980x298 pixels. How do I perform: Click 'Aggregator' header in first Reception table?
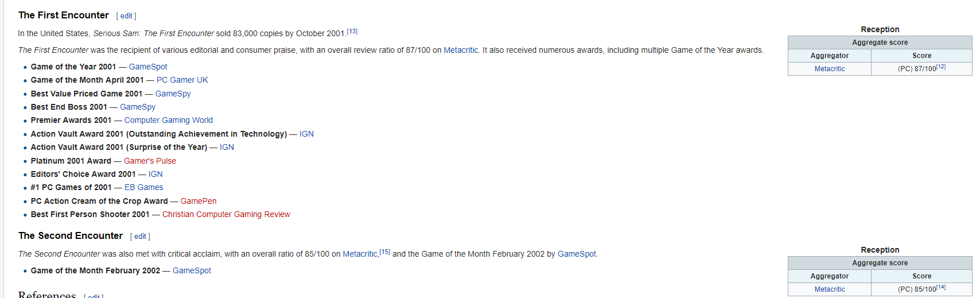830,56
